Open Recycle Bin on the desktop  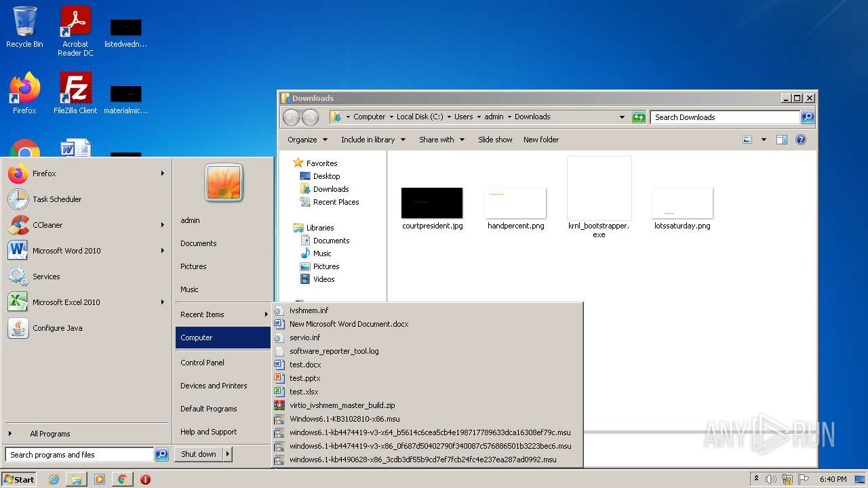[24, 27]
